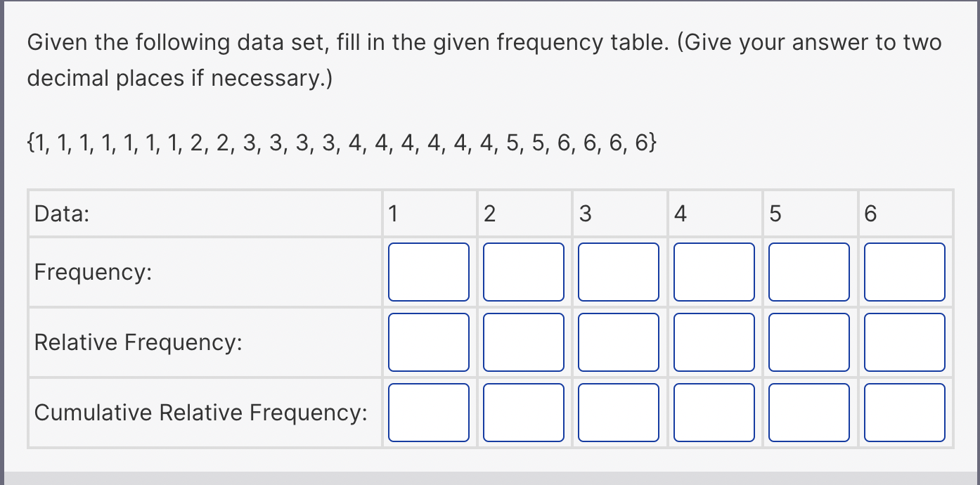980x485 pixels.
Task: Select the Relative Frequency field under column 1
Action: 428,342
